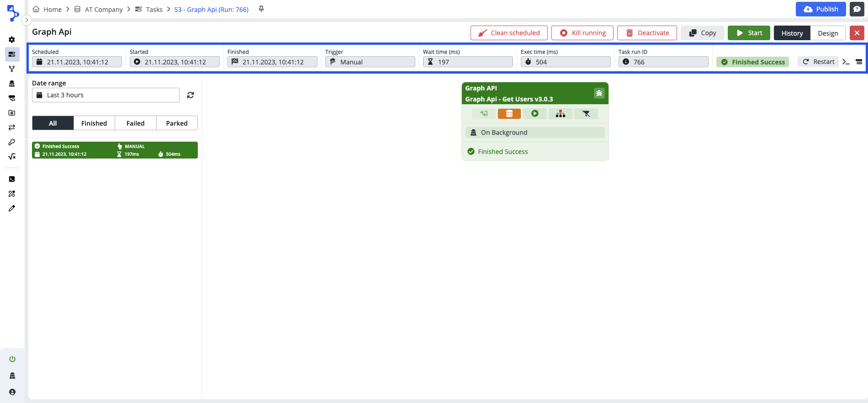Image resolution: width=868 pixels, height=403 pixels.
Task: Refresh the date range run list
Action: (191, 95)
